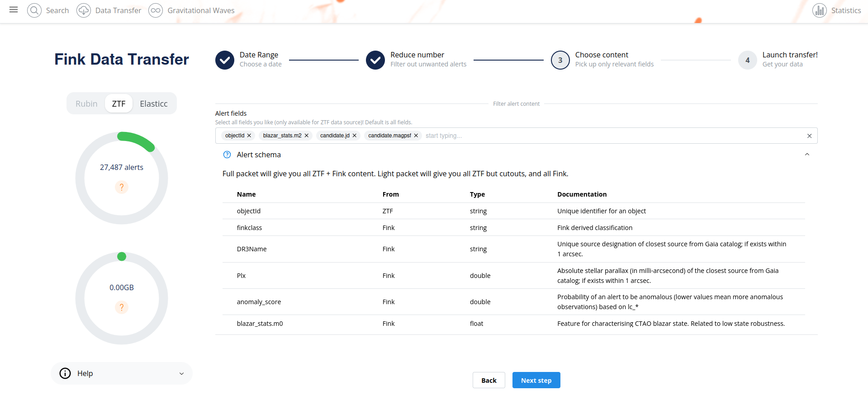868x395 pixels.
Task: Click the Help info icon
Action: point(65,373)
